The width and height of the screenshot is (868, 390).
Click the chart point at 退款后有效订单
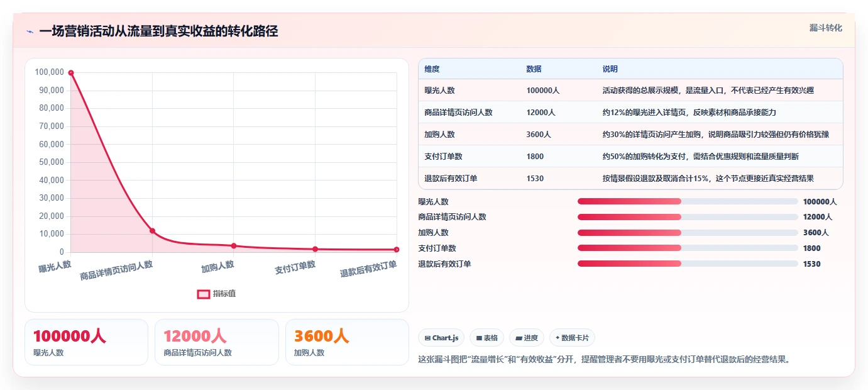click(x=397, y=250)
